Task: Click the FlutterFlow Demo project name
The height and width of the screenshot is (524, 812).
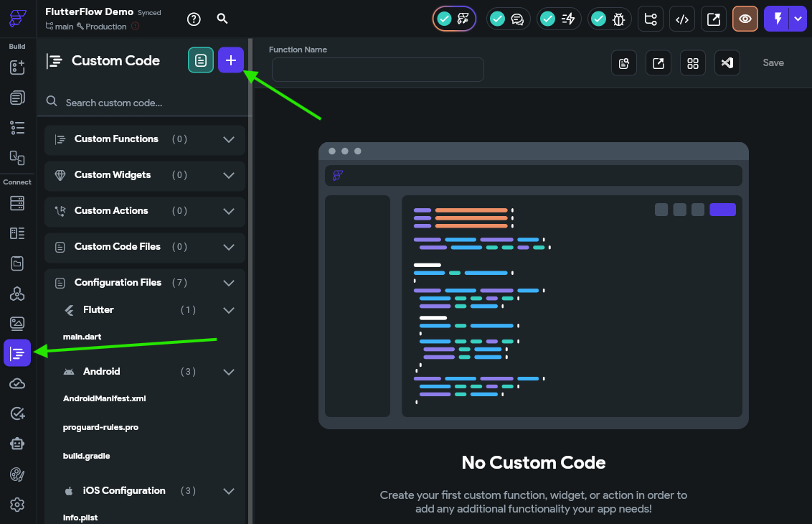Action: click(x=89, y=11)
